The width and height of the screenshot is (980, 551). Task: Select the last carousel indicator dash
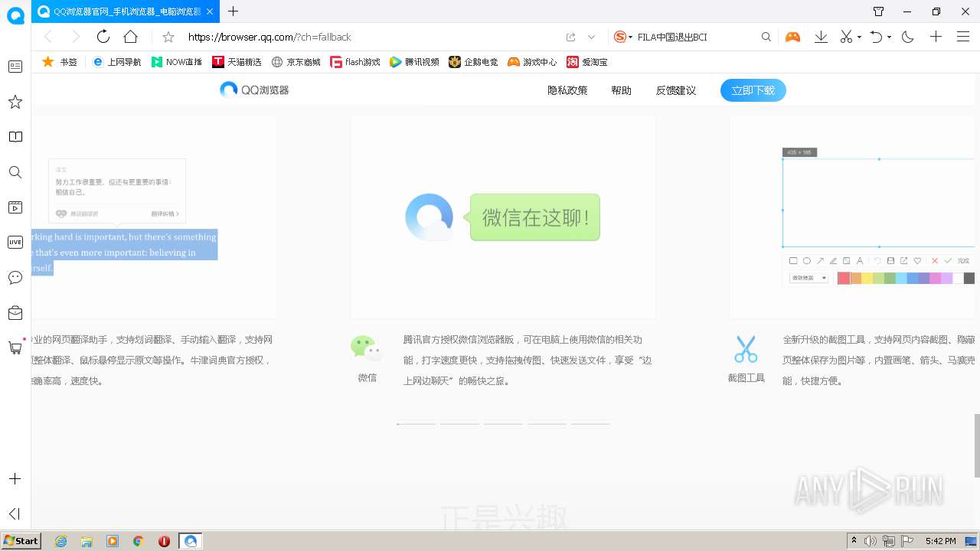pyautogui.click(x=590, y=423)
